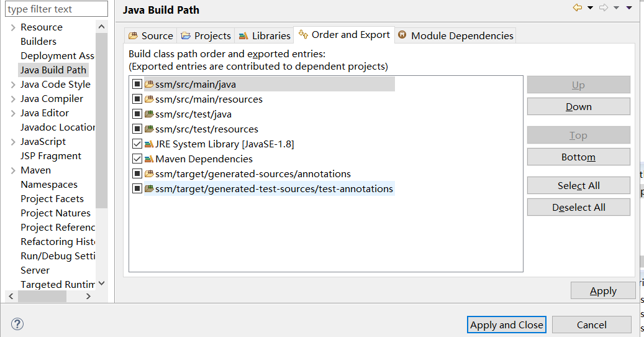Screen dimensions: 644x337
Task: Select JRE System Library [JavaSE-1.8] entry
Action: pyautogui.click(x=224, y=144)
